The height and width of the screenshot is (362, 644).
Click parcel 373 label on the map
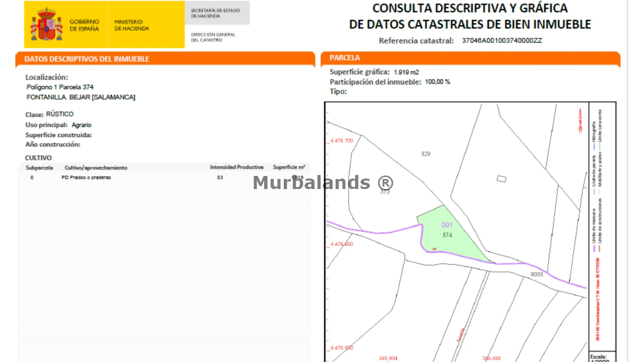pyautogui.click(x=385, y=192)
